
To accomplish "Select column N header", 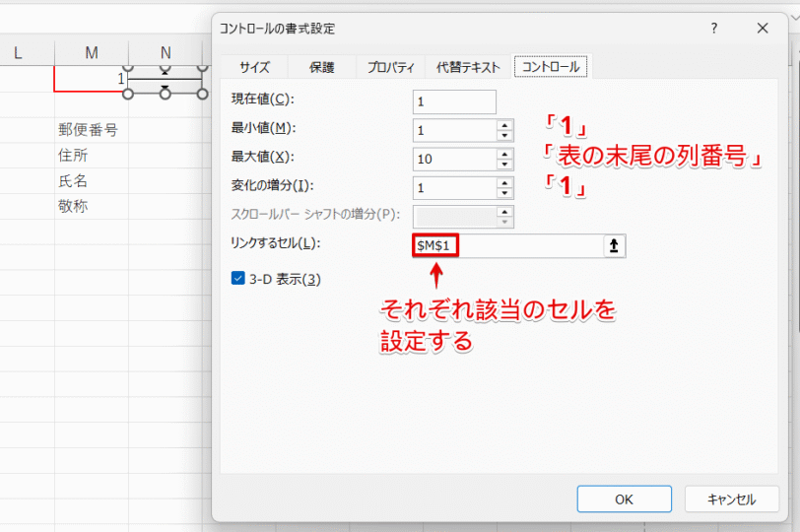I will [166, 52].
